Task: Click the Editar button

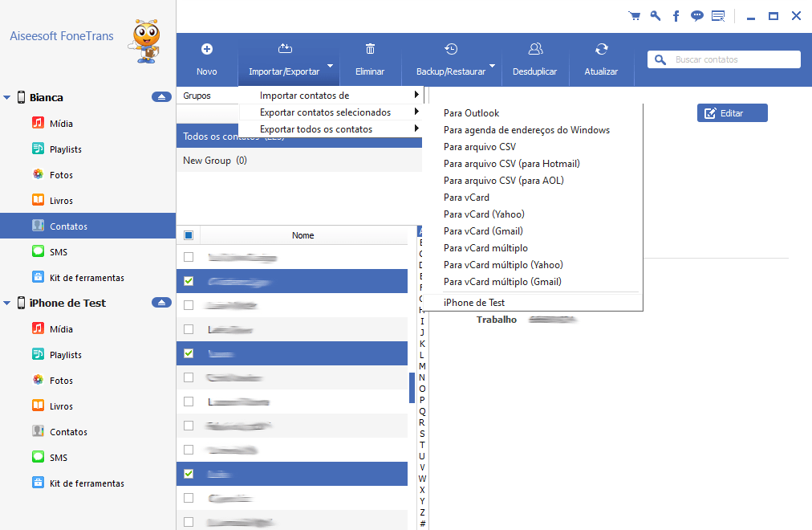Action: click(x=732, y=113)
